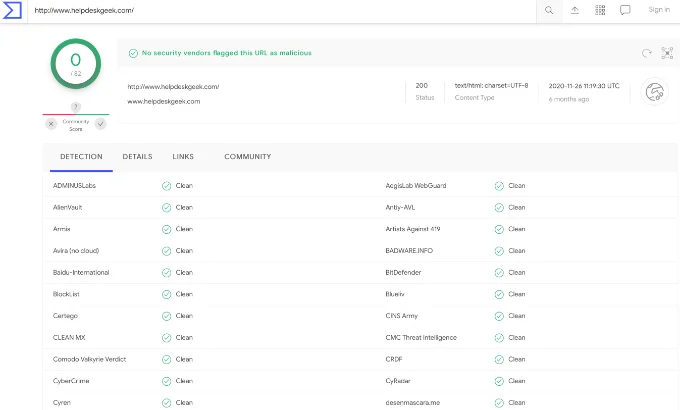This screenshot has height=410, width=680.
Task: Click the circular globe icon beside the scan date
Action: 654,92
